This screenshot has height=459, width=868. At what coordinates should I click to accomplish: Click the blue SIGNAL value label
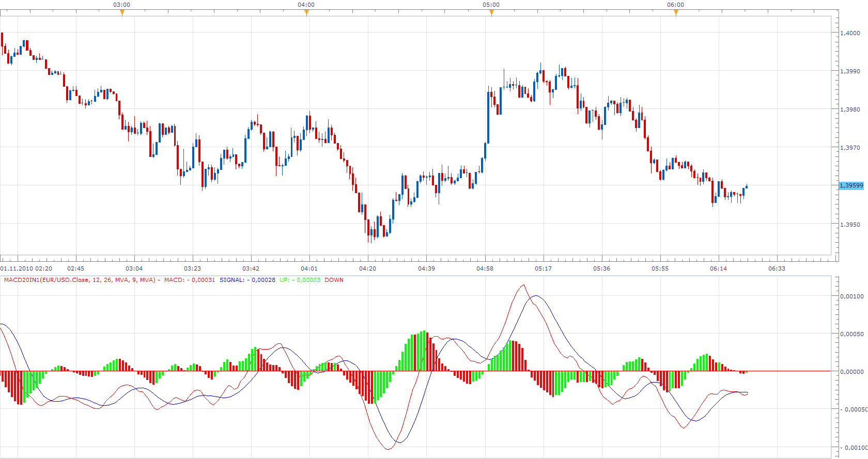(247, 280)
